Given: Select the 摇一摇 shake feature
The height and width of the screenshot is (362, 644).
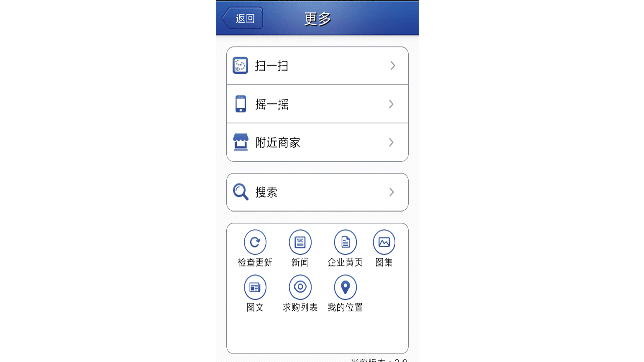Looking at the screenshot, I should (317, 104).
